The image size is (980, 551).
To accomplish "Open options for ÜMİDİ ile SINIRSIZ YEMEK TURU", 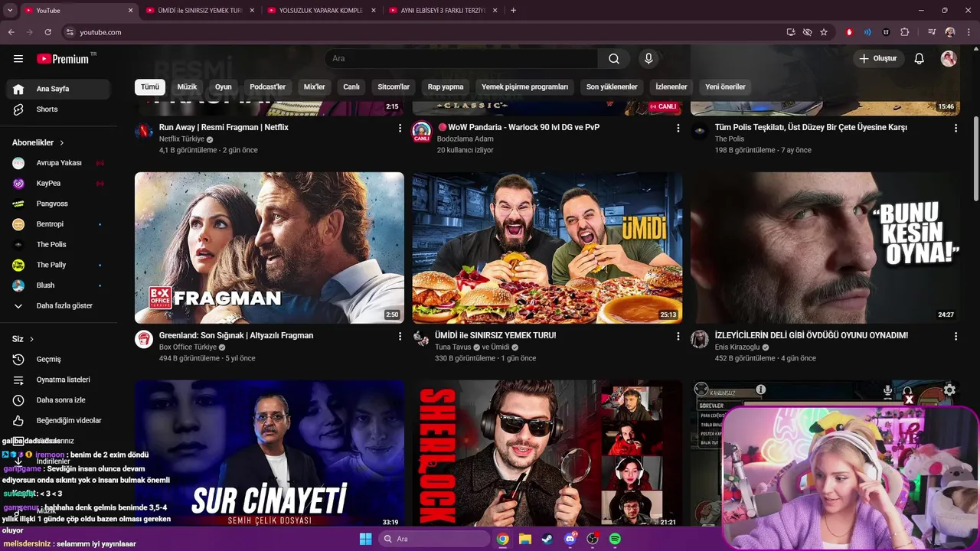I will coord(678,336).
